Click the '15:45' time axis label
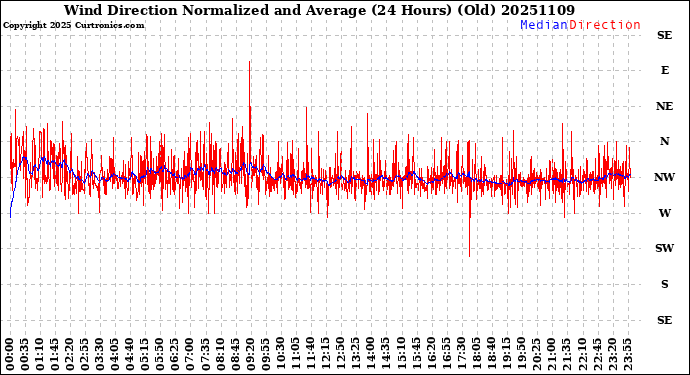 click(x=416, y=354)
